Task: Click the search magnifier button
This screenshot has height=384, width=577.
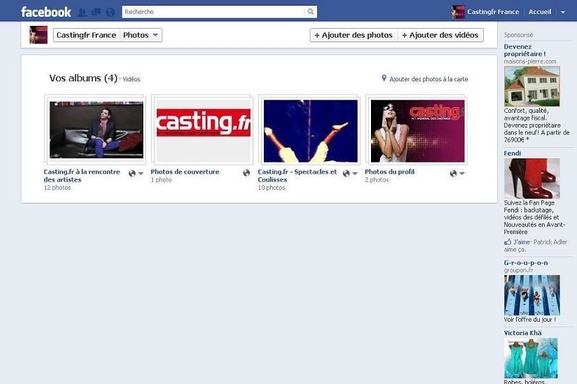Action: click(x=311, y=12)
